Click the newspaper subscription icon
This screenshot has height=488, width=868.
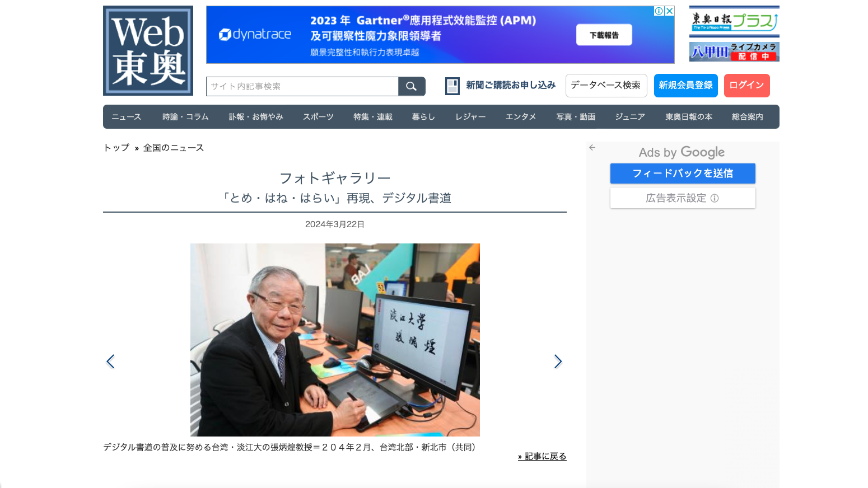(452, 86)
